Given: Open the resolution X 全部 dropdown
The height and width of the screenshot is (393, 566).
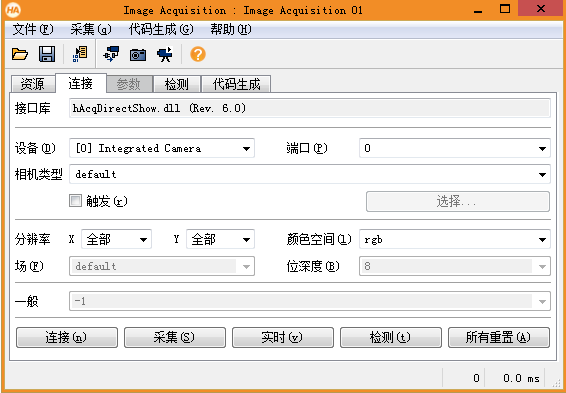Looking at the screenshot, I should (x=116, y=239).
